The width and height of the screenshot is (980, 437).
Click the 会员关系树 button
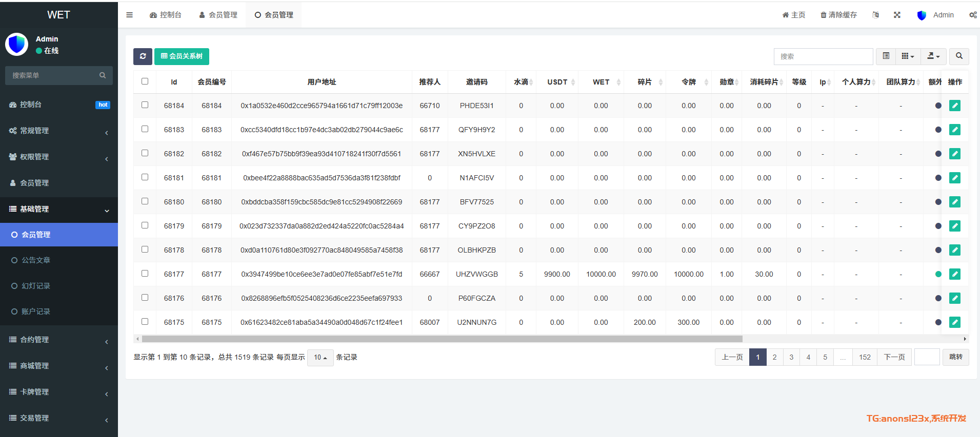[182, 56]
